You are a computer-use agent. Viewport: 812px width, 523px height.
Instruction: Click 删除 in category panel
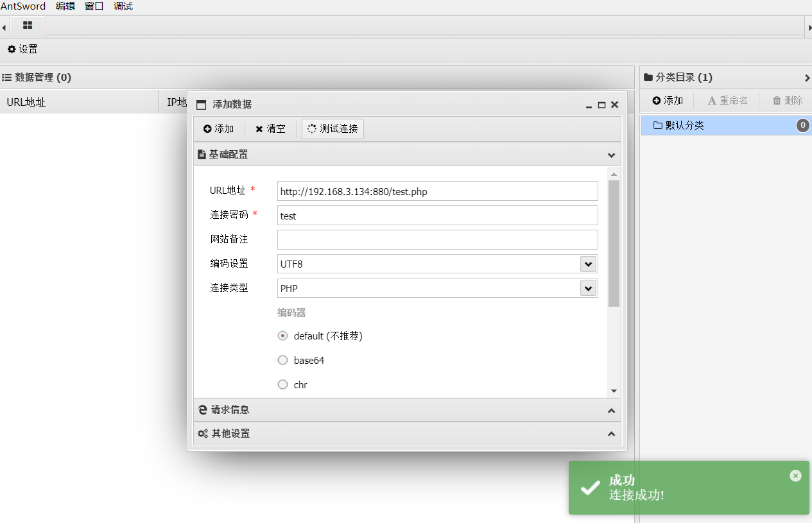[788, 101]
